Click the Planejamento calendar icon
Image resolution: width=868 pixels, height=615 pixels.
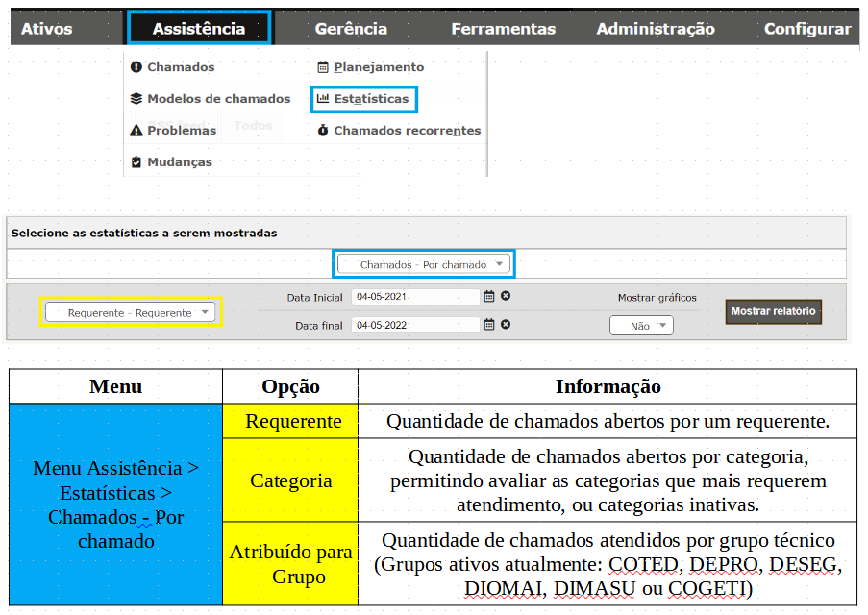pyautogui.click(x=323, y=67)
